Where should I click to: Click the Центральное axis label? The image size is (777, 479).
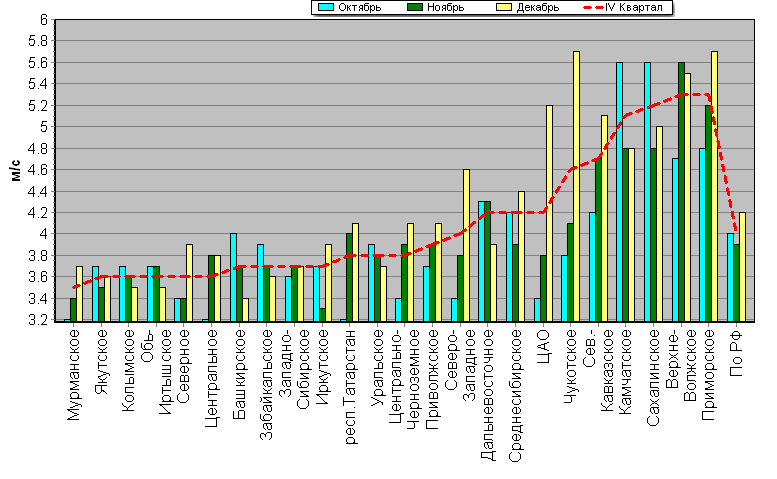[x=212, y=378]
